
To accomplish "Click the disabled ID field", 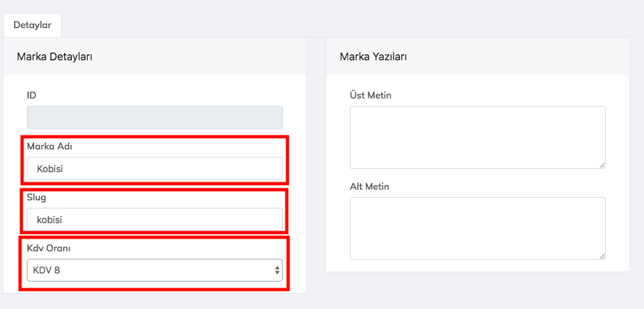I will point(154,117).
